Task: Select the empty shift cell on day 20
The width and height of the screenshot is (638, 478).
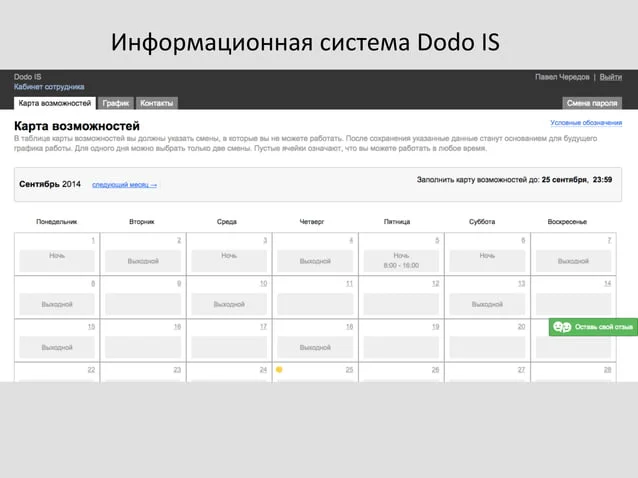Action: click(x=487, y=347)
